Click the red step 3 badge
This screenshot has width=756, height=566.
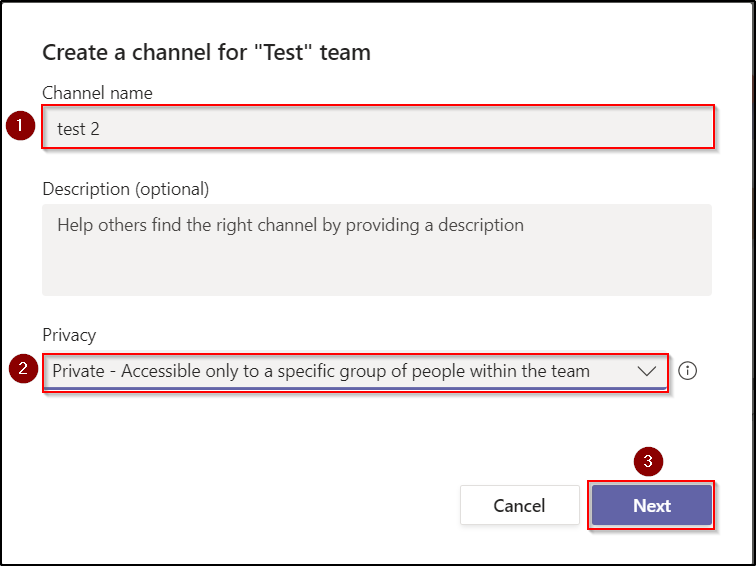[x=649, y=461]
